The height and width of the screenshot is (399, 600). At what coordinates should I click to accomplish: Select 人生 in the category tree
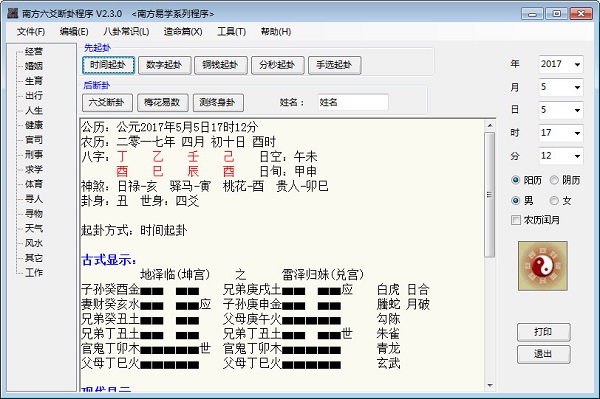[34, 111]
